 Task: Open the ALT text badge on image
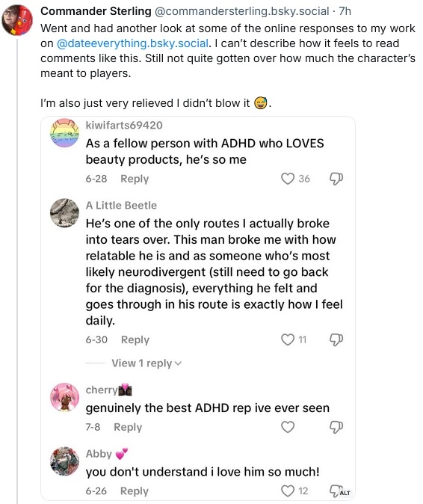pos(345,493)
